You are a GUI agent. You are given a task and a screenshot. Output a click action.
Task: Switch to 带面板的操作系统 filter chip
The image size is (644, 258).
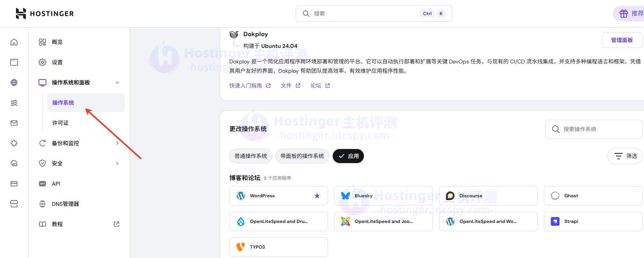302,156
